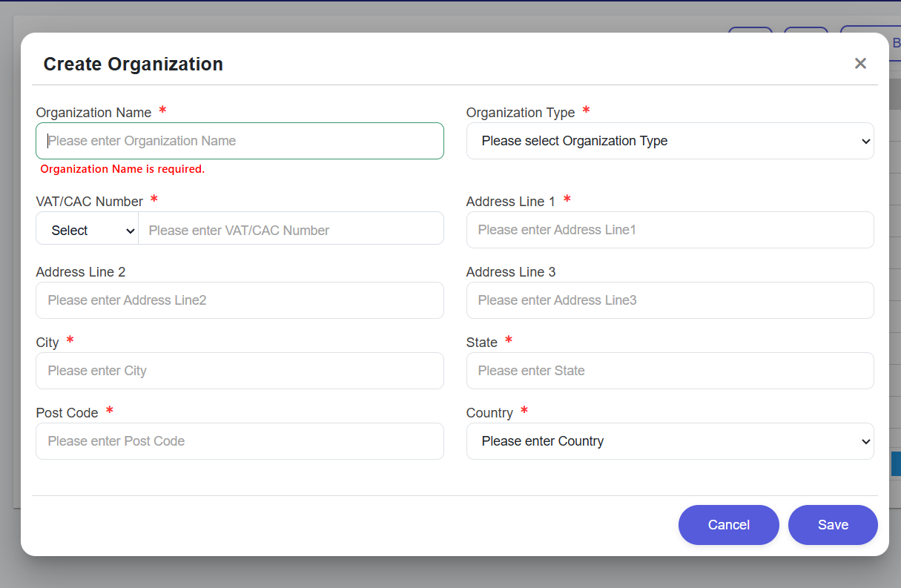
Task: Click the Address Line 3 field
Action: 670,300
